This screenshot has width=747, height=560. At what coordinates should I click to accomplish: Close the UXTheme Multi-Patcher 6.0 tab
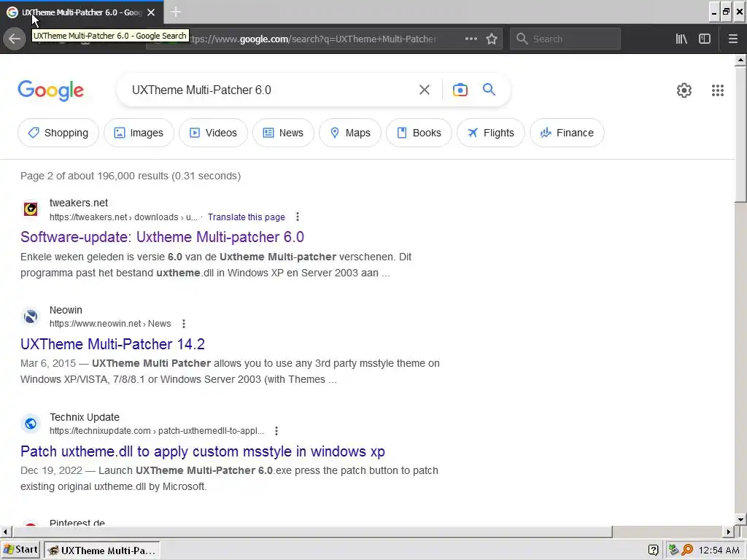151,12
